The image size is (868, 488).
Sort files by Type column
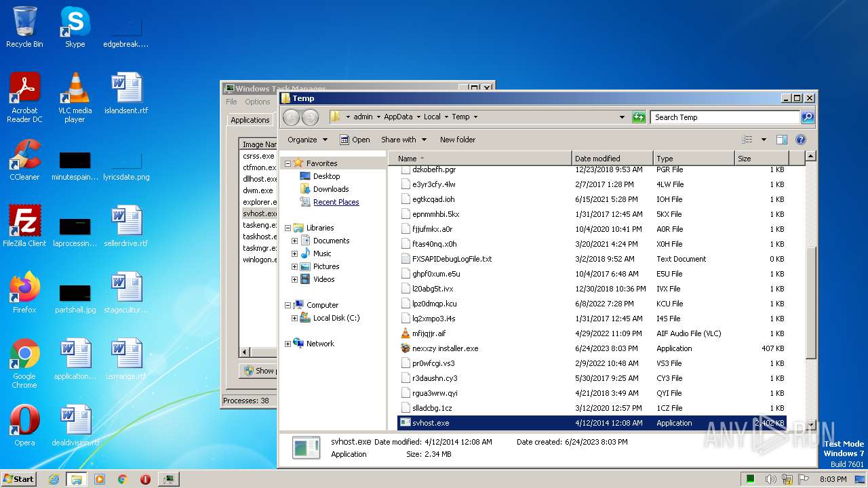(694, 159)
